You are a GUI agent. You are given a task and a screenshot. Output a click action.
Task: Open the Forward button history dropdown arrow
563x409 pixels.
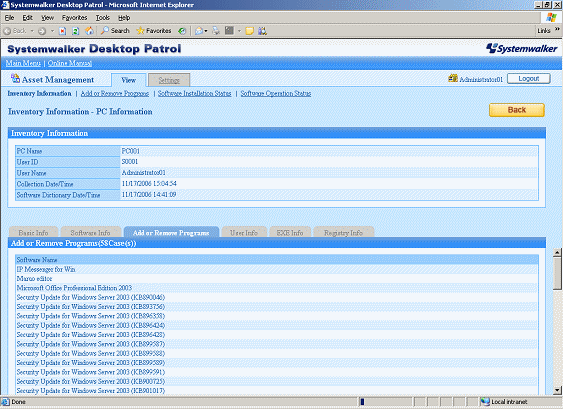(52, 31)
